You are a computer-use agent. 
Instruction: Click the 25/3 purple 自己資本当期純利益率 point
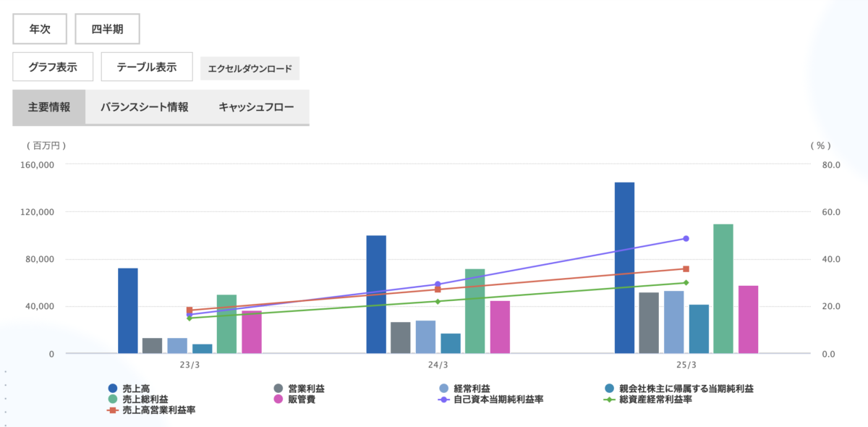tap(686, 238)
